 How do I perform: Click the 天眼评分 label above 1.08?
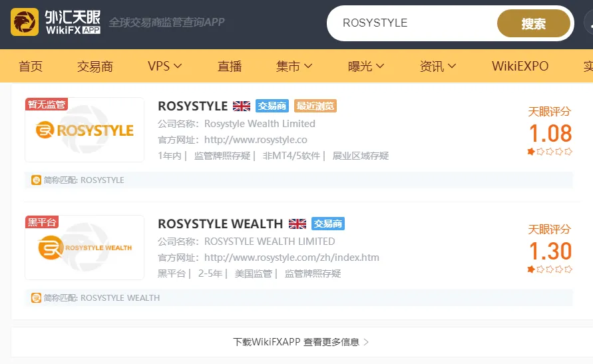550,112
